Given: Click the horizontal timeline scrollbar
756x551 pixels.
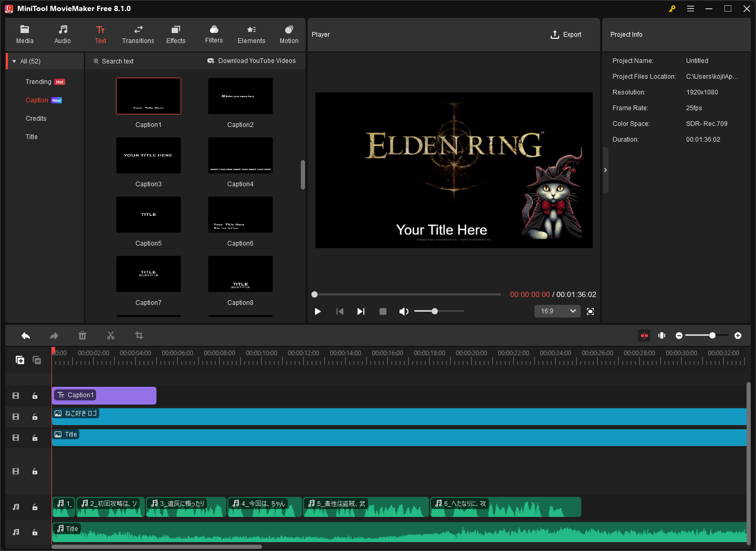Looking at the screenshot, I should (156, 547).
